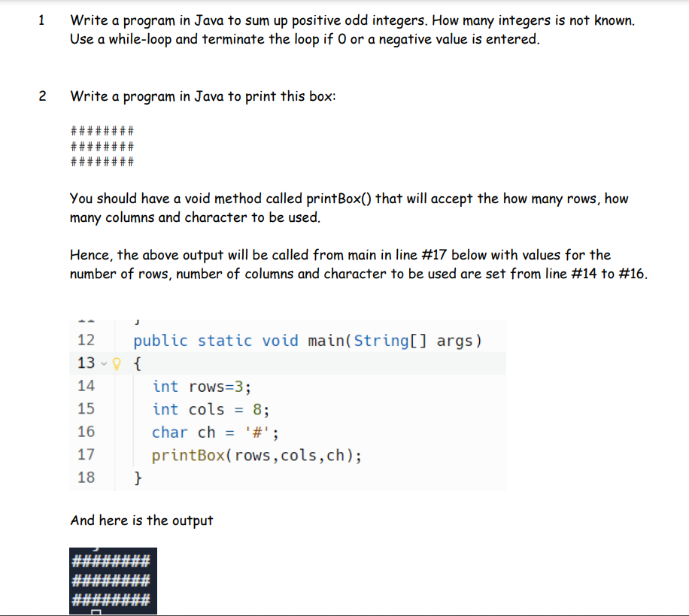Click the 'int' keyword on line 14

coord(165,386)
